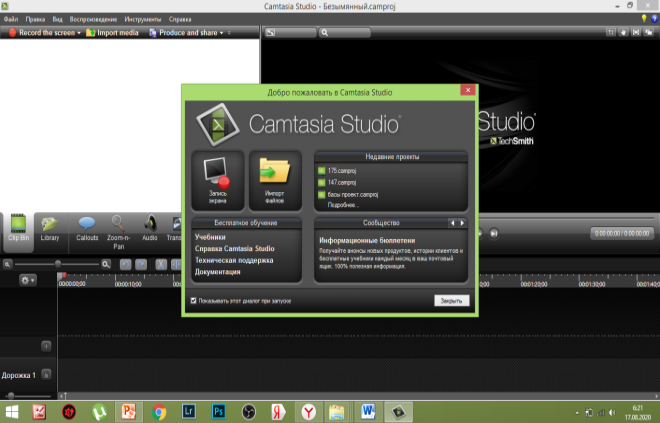Select the Pan hand tool in preview
The image size is (660, 423).
click(x=623, y=32)
